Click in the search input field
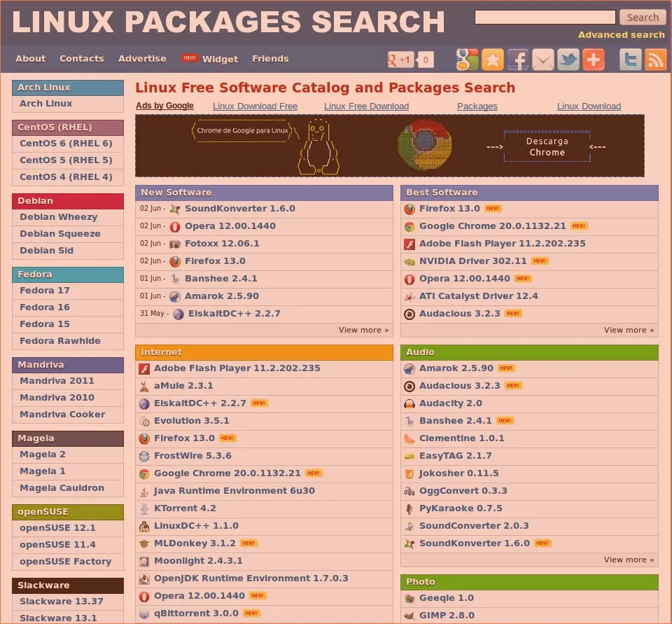The height and width of the screenshot is (624, 672). [545, 17]
